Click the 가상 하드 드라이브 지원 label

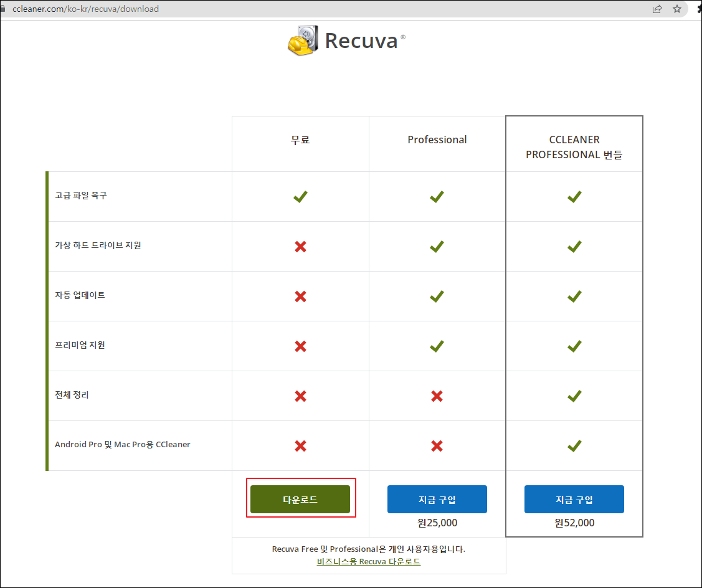(98, 245)
